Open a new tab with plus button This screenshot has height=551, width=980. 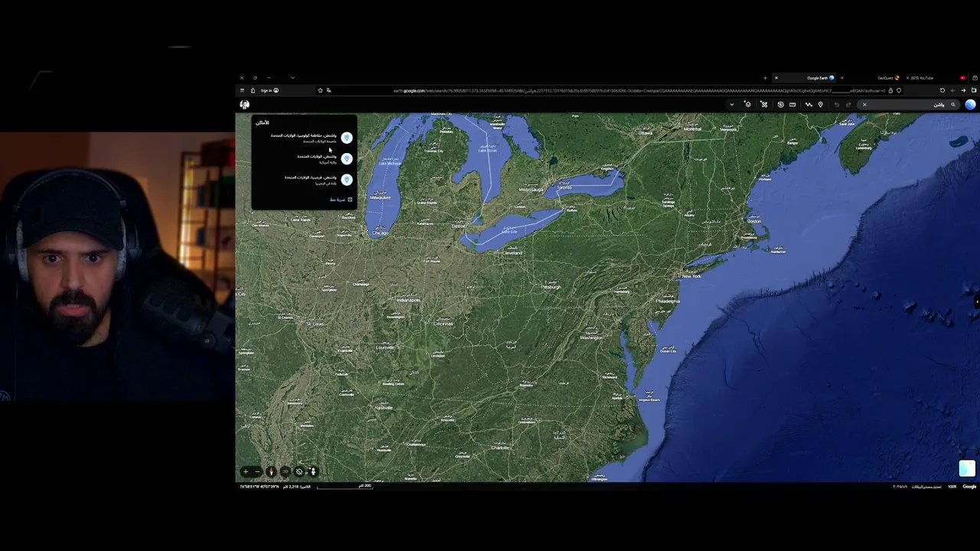[765, 78]
